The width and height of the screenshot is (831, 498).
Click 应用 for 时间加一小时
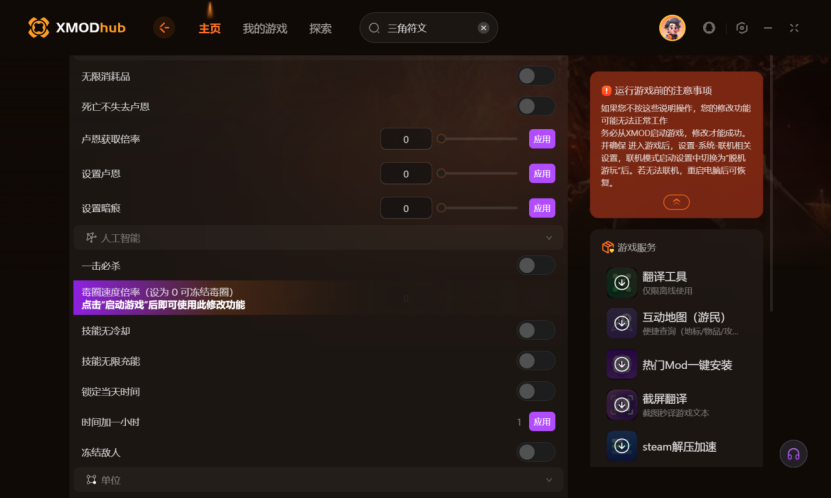(x=542, y=422)
